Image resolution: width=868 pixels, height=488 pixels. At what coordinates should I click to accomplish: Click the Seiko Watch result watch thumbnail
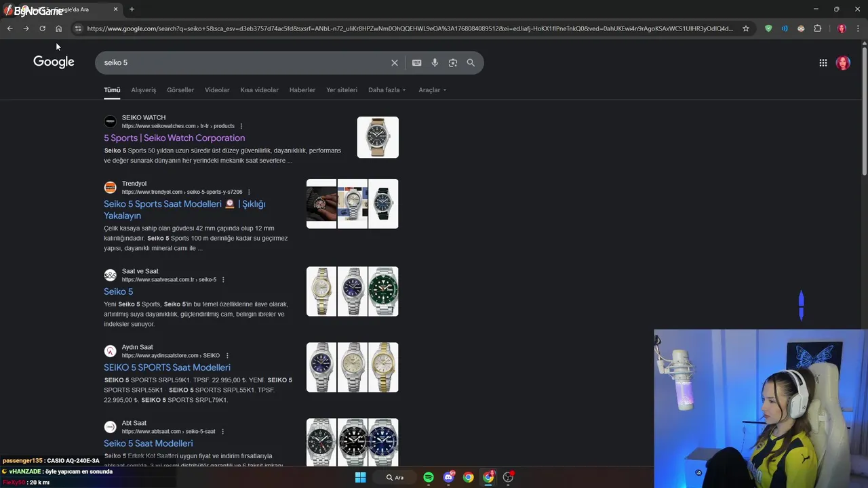point(378,137)
